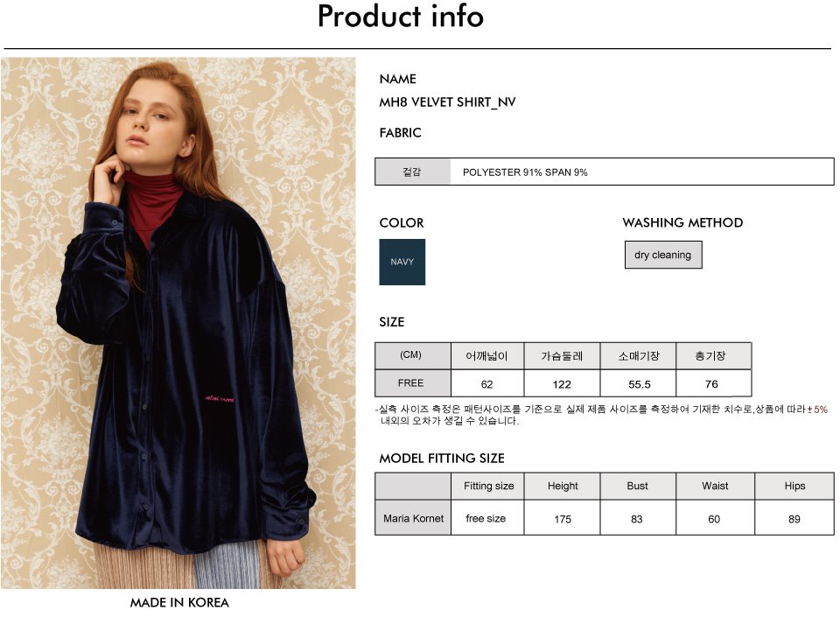The height and width of the screenshot is (617, 840).
Task: Click the 겉감 fabric label cell
Action: coord(412,172)
